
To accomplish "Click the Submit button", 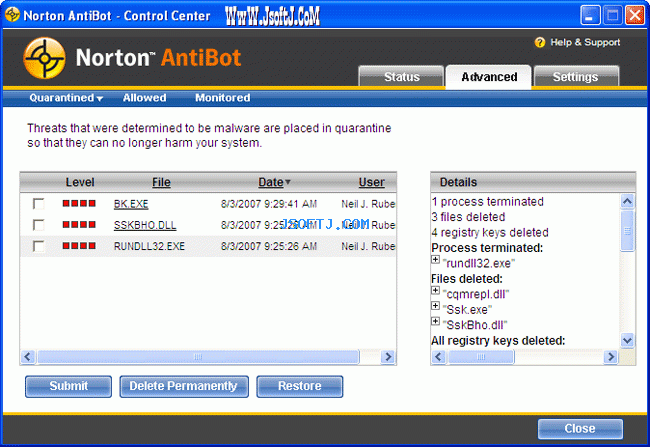I will 68,386.
